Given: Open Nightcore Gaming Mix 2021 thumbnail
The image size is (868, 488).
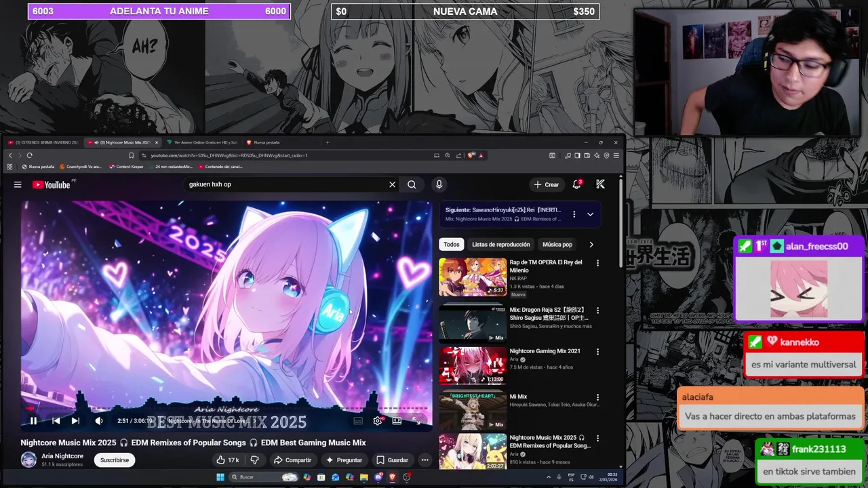Looking at the screenshot, I should pos(473,366).
